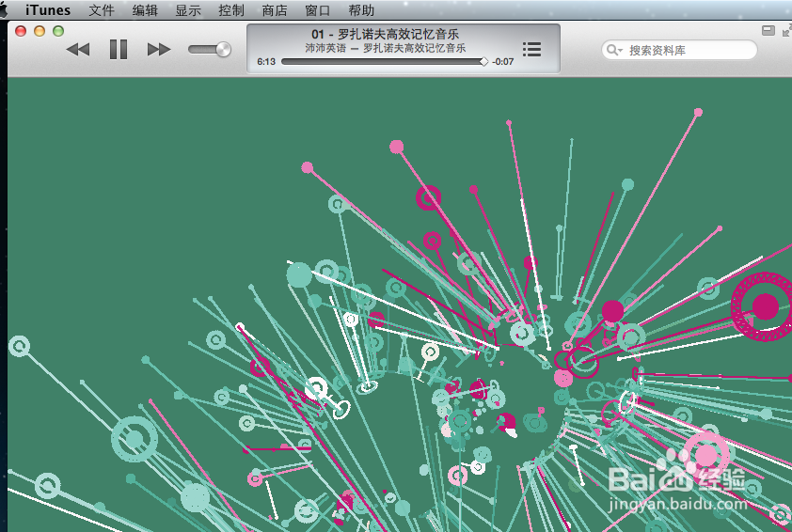Close the iTunes window with red button
Viewport: 792px width, 532px height.
tap(21, 31)
